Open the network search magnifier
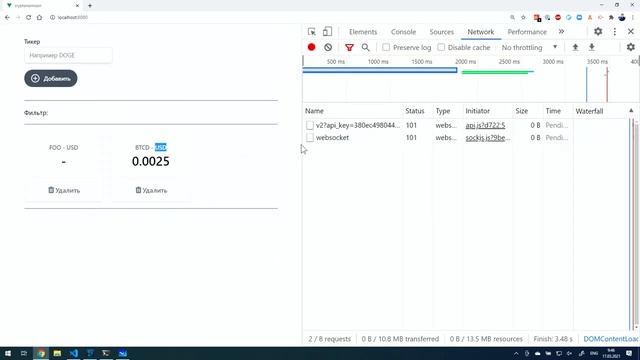This screenshot has height=360, width=640. pyautogui.click(x=365, y=47)
